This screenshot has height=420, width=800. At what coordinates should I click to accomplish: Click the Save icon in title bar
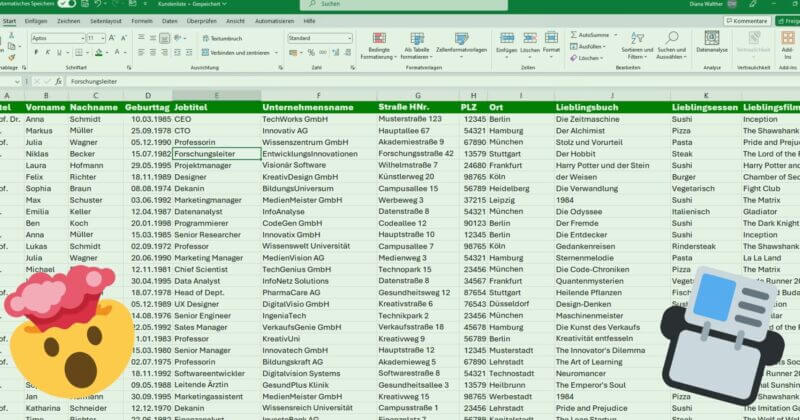pyautogui.click(x=85, y=4)
